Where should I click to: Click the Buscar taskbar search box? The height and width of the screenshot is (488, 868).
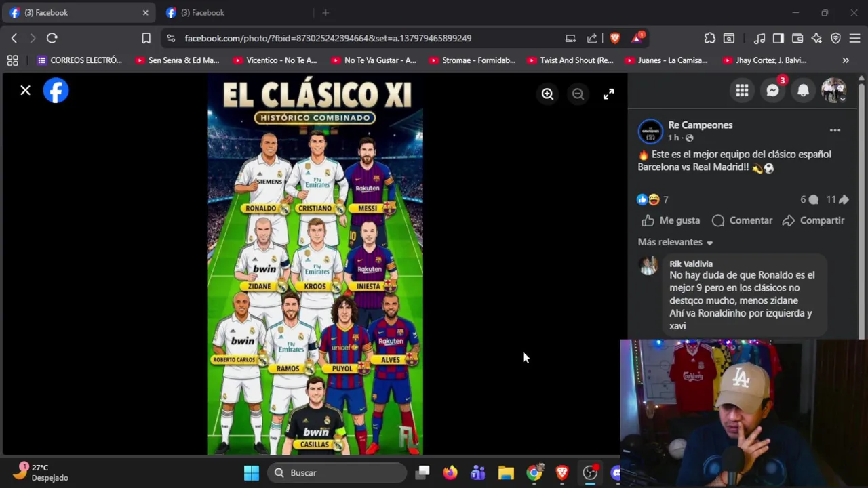coord(337,472)
